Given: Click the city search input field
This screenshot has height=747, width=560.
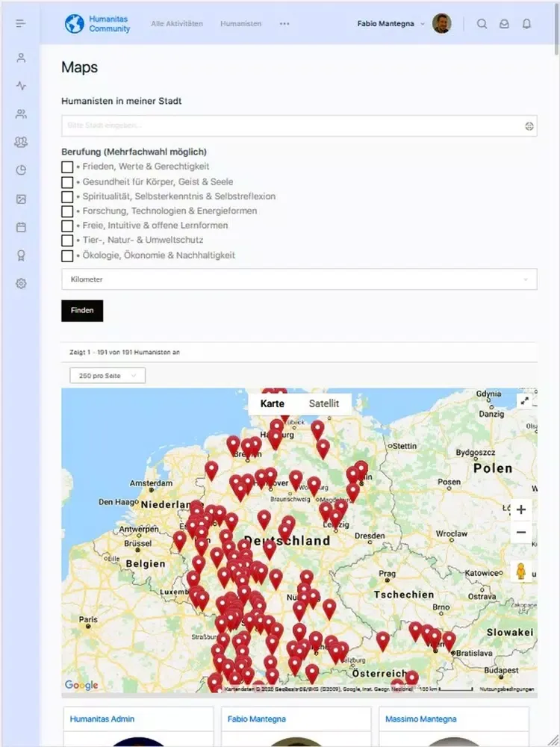Looking at the screenshot, I should click(299, 125).
